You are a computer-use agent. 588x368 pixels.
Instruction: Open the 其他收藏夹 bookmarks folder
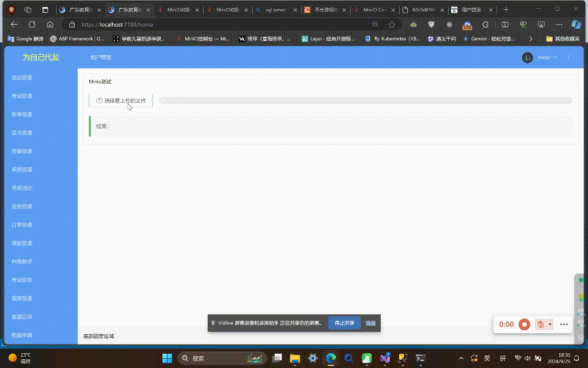(x=563, y=39)
